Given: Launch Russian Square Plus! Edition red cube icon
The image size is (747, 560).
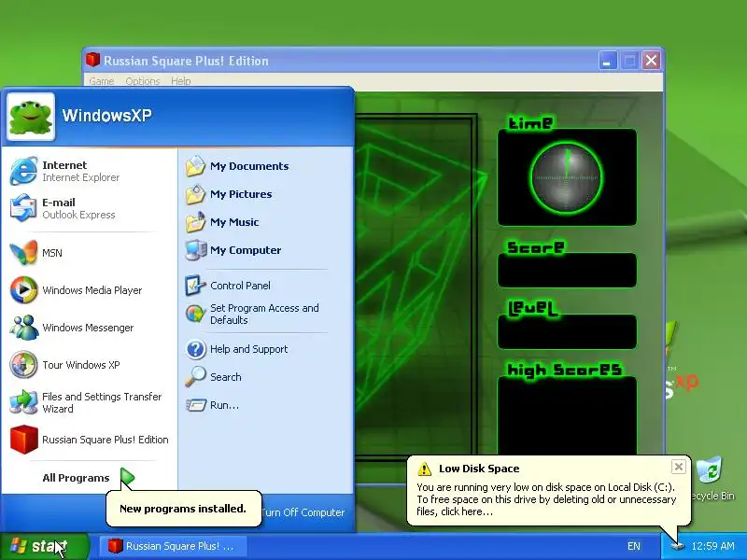Looking at the screenshot, I should [23, 439].
